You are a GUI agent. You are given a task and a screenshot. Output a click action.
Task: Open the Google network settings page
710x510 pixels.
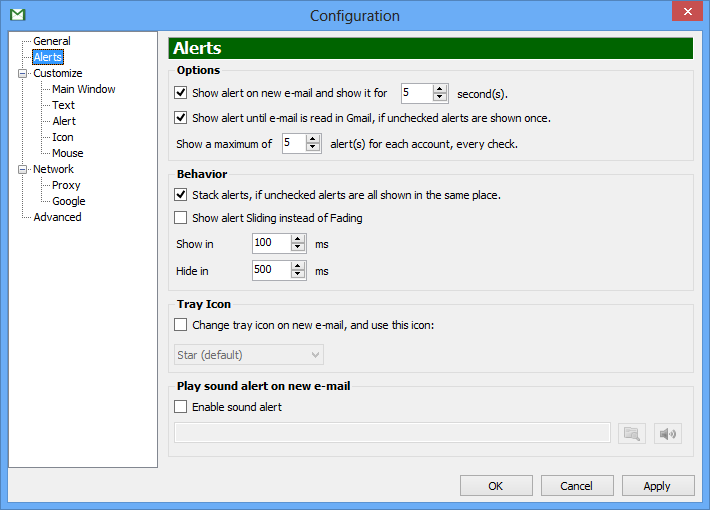pos(69,201)
